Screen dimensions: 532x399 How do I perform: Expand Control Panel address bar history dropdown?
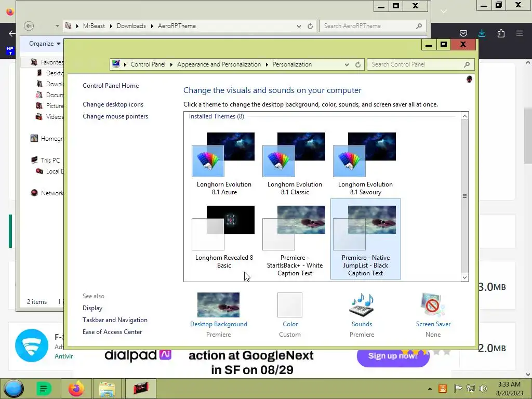(347, 64)
